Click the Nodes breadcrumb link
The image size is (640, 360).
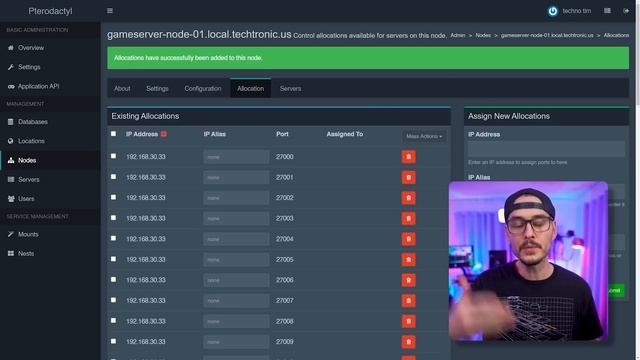[x=483, y=36]
